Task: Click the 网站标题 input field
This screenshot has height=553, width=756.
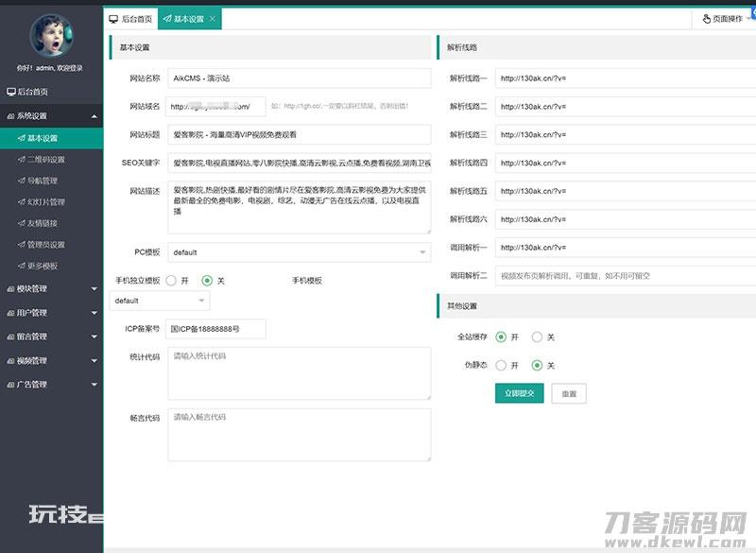Action: [300, 134]
